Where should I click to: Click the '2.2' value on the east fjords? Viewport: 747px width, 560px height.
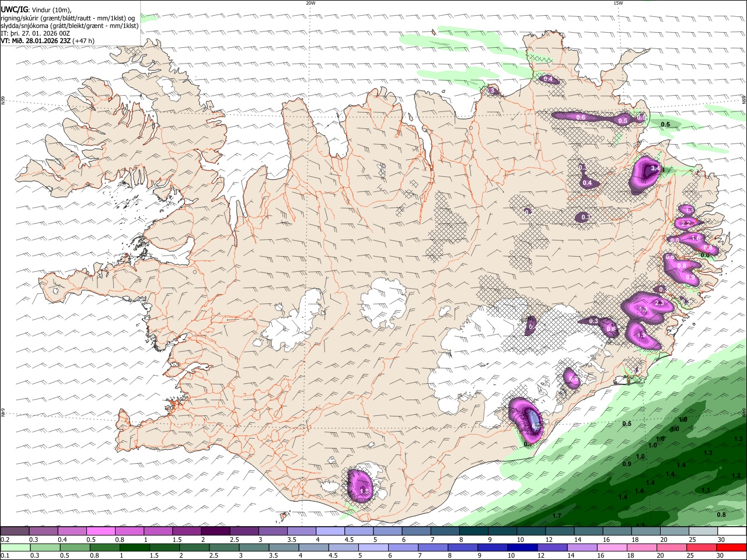coord(686,223)
